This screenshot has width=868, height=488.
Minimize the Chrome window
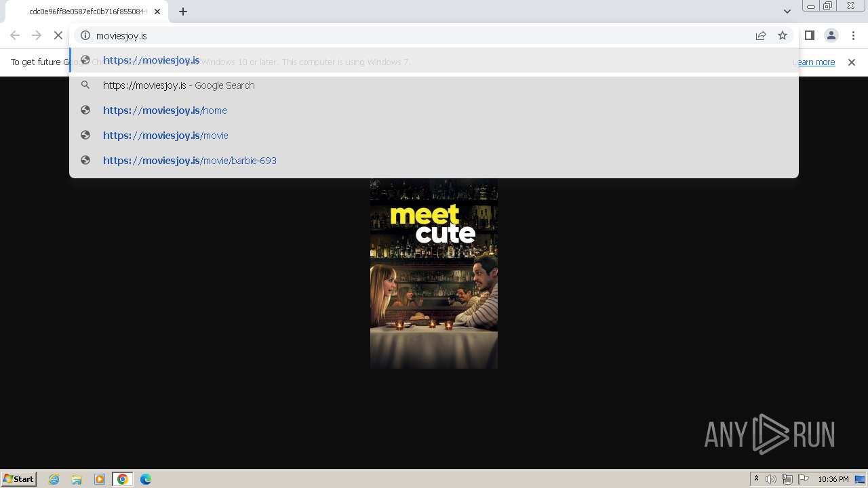pos(810,6)
